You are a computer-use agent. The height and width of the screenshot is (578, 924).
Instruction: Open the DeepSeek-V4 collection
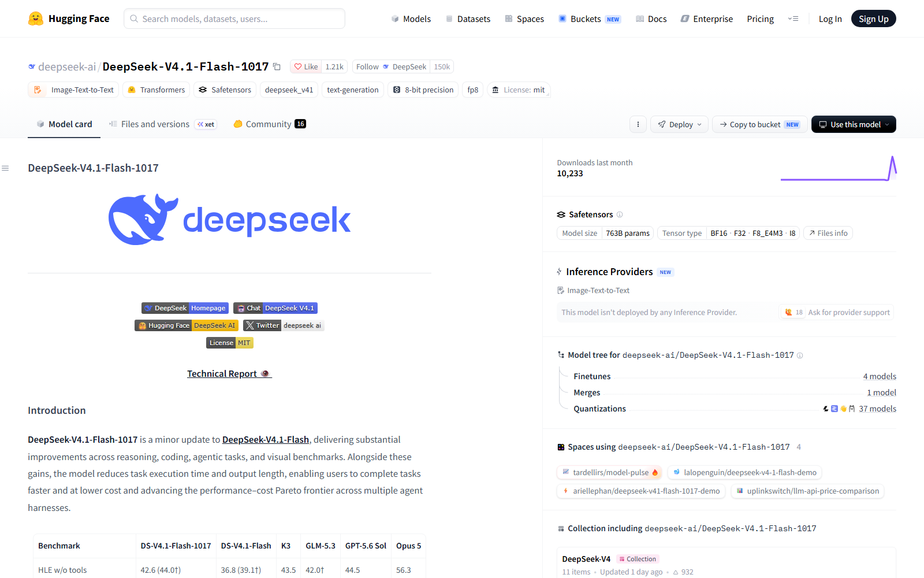[726, 565]
